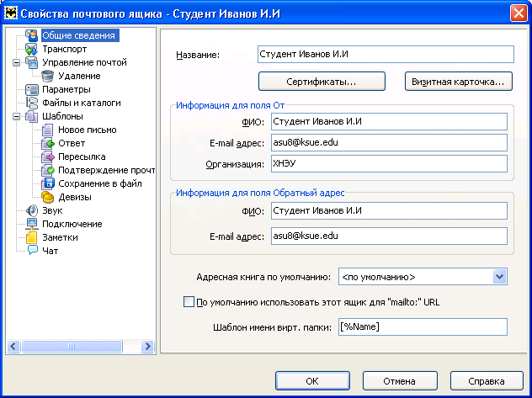Click E-mail адрес field under Обратный адрес
The height and width of the screenshot is (398, 532).
[389, 236]
